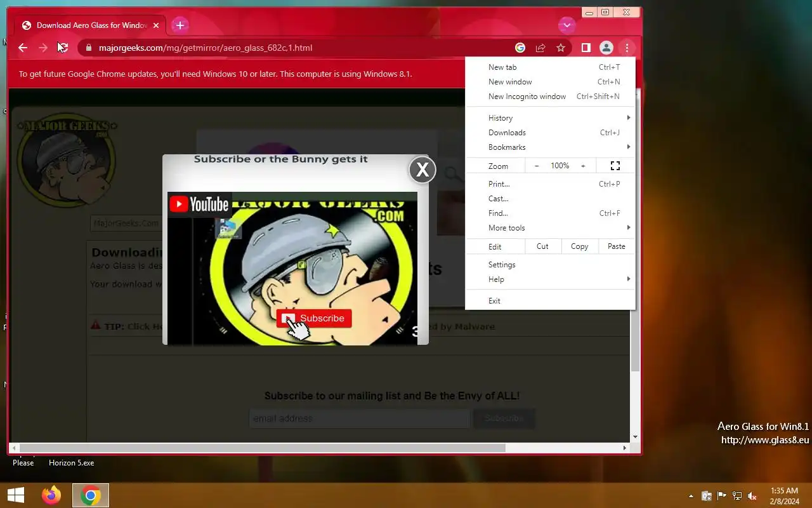The image size is (812, 508).
Task: Expand the History submenu
Action: point(550,118)
